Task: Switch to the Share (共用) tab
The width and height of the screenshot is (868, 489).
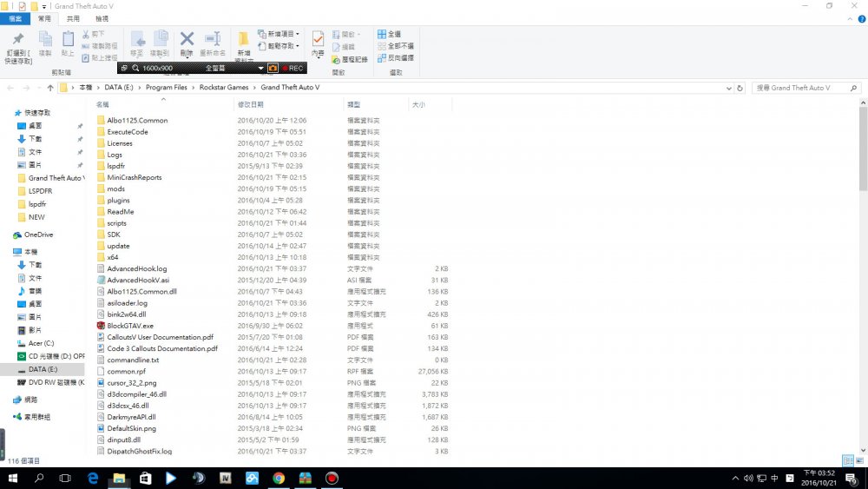Action: point(73,19)
